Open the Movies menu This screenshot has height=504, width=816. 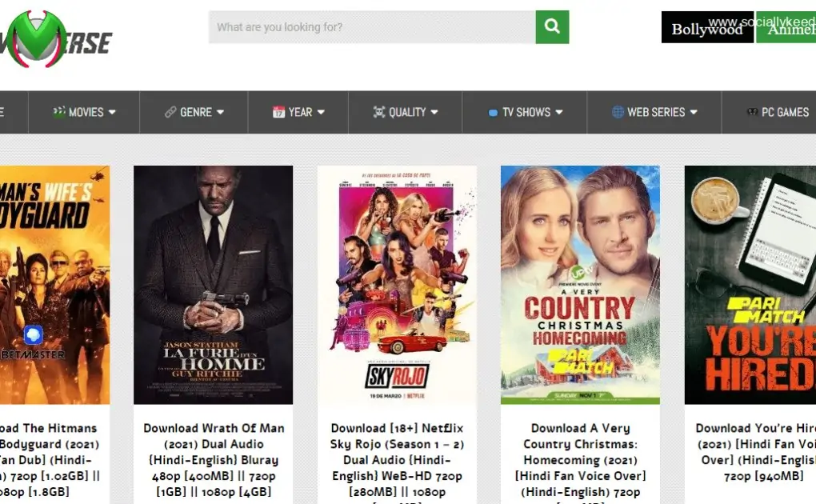click(x=84, y=112)
